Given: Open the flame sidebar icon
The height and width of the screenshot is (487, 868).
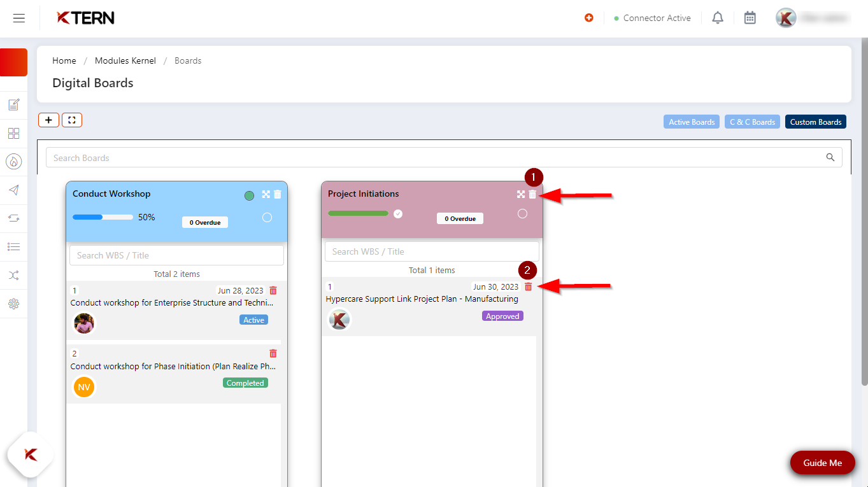Looking at the screenshot, I should 13,162.
